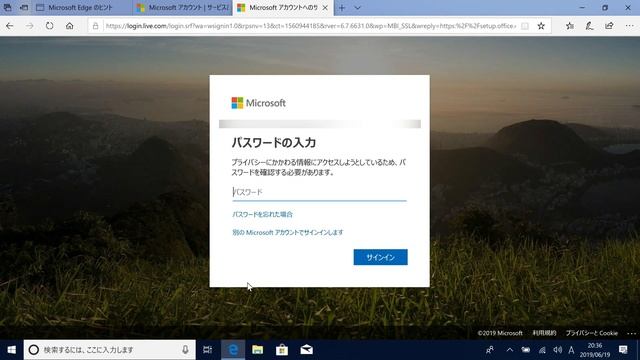The image size is (640, 360).
Task: Click into the パスワード input field
Action: (x=319, y=192)
